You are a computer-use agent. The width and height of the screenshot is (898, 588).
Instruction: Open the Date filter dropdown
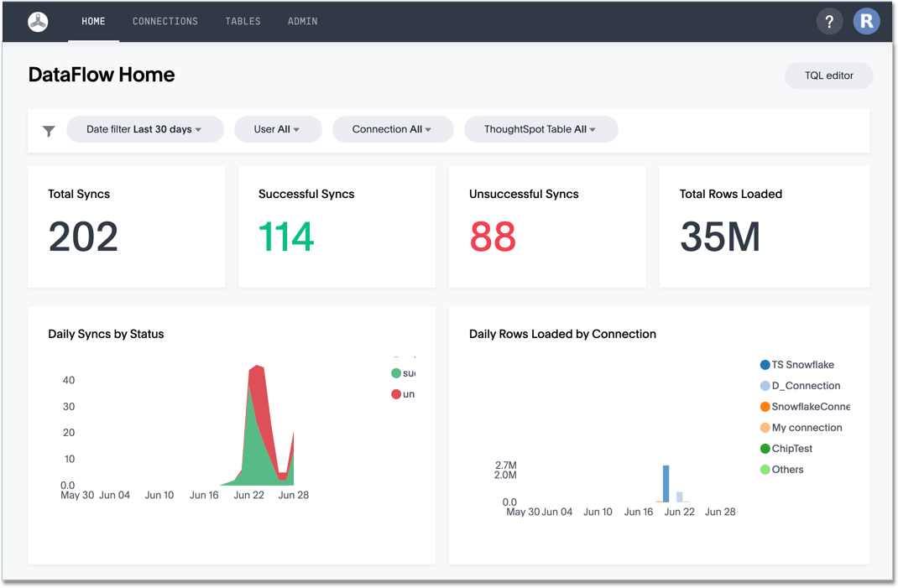(x=144, y=129)
